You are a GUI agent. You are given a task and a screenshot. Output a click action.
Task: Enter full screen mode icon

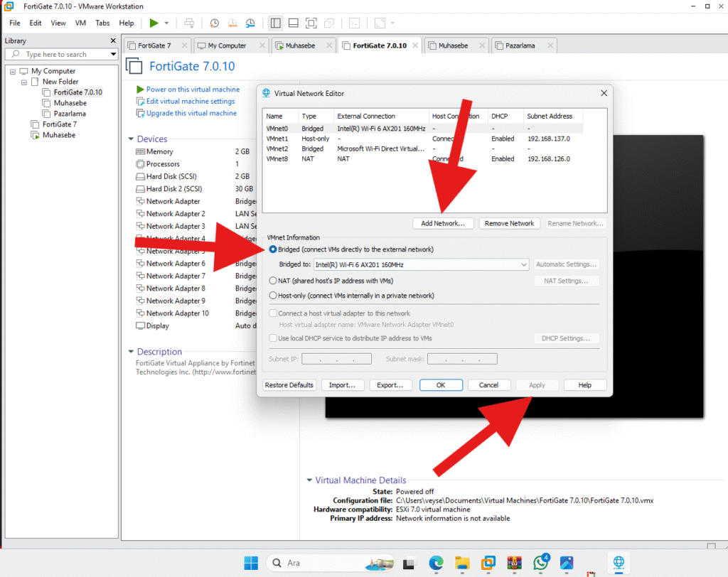pyautogui.click(x=311, y=23)
